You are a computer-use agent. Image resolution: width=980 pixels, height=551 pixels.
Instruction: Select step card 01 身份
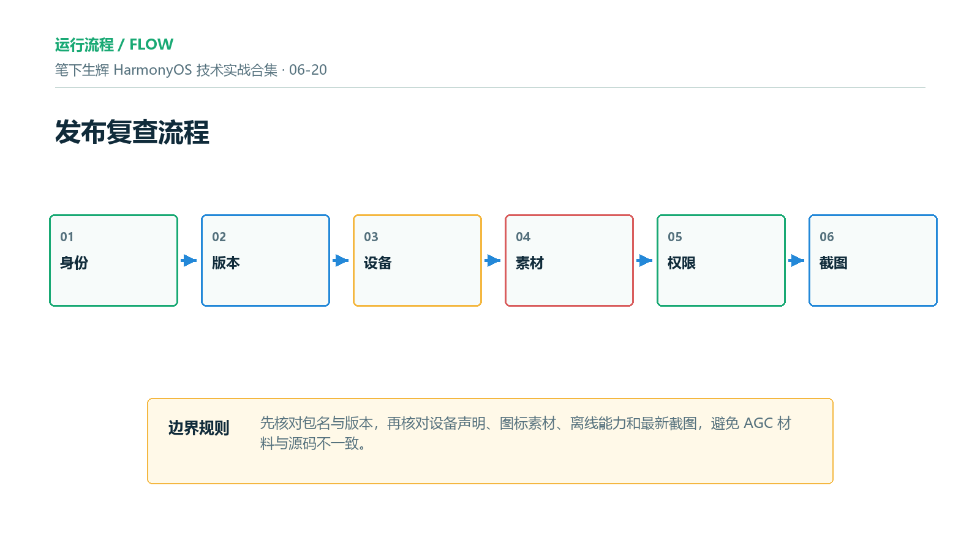tap(113, 260)
